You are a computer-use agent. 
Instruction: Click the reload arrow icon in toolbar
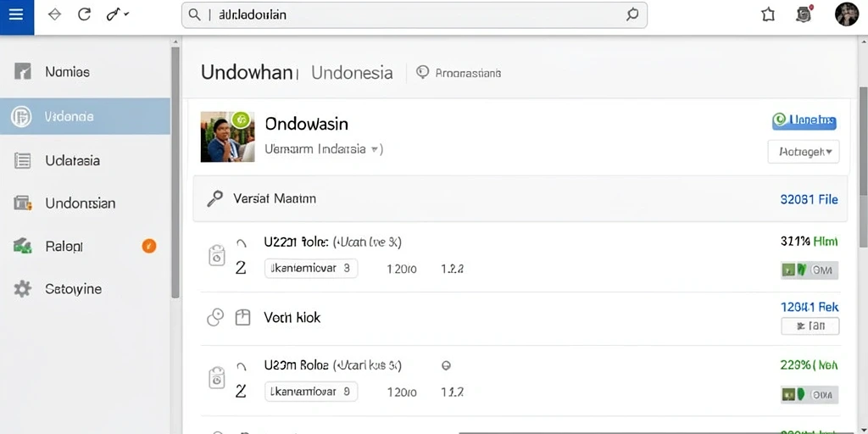click(x=84, y=14)
